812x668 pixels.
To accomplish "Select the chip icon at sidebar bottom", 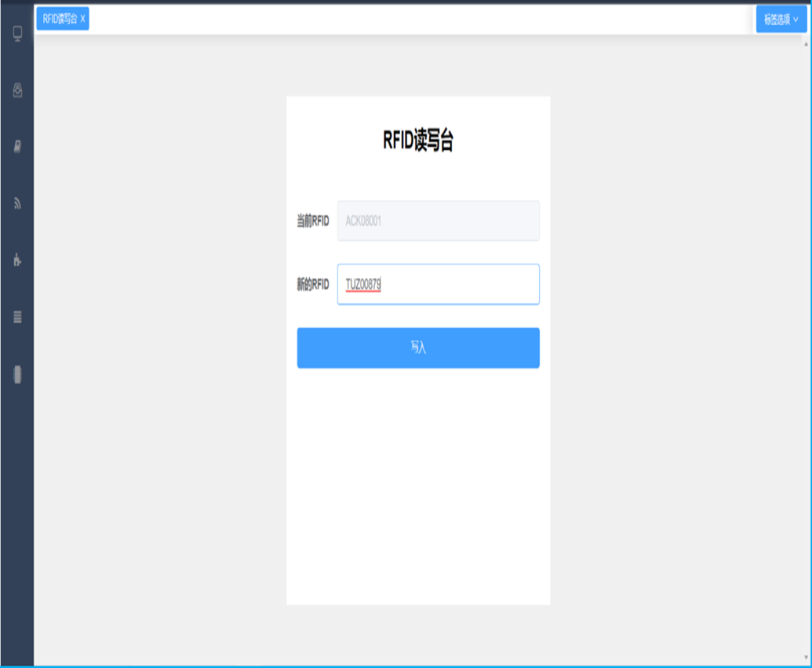I will pos(17,374).
